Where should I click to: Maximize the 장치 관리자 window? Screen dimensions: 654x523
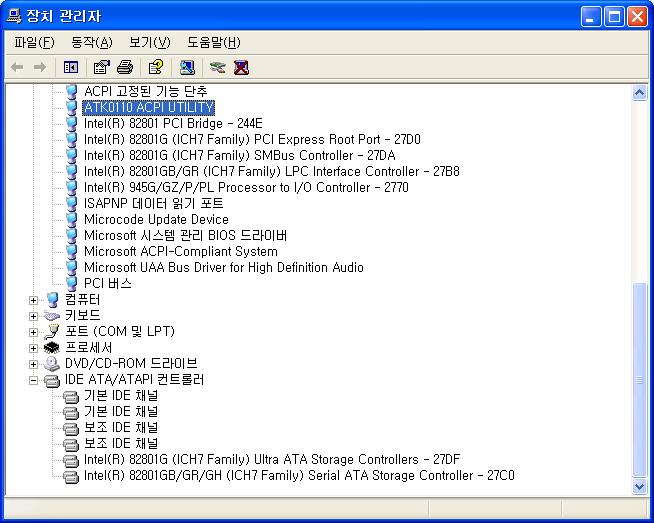(x=614, y=17)
